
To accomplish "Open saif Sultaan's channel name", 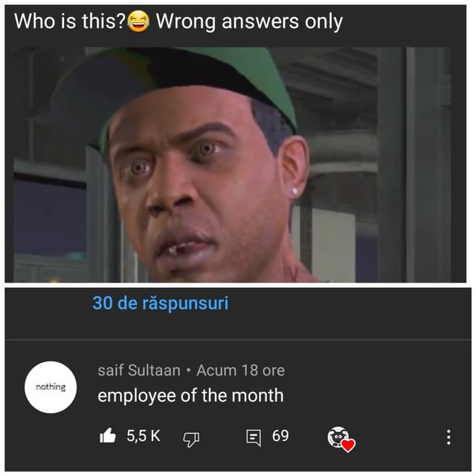I will 139,370.
